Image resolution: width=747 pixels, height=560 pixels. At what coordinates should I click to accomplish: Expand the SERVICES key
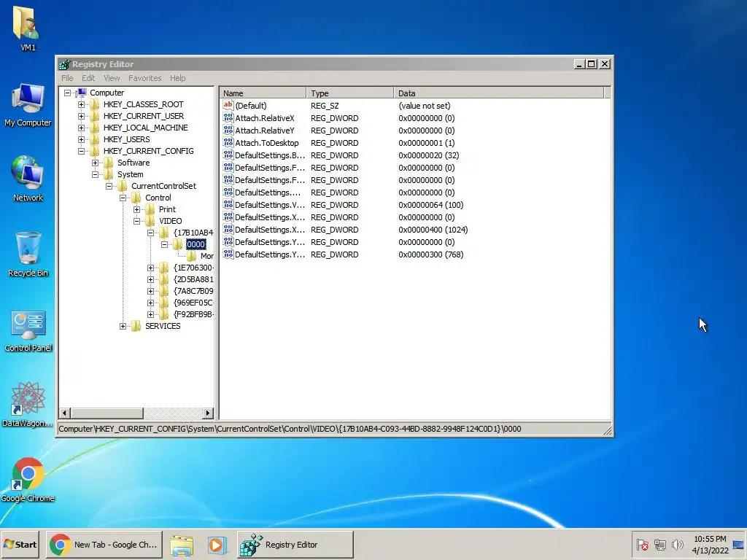pos(123,326)
